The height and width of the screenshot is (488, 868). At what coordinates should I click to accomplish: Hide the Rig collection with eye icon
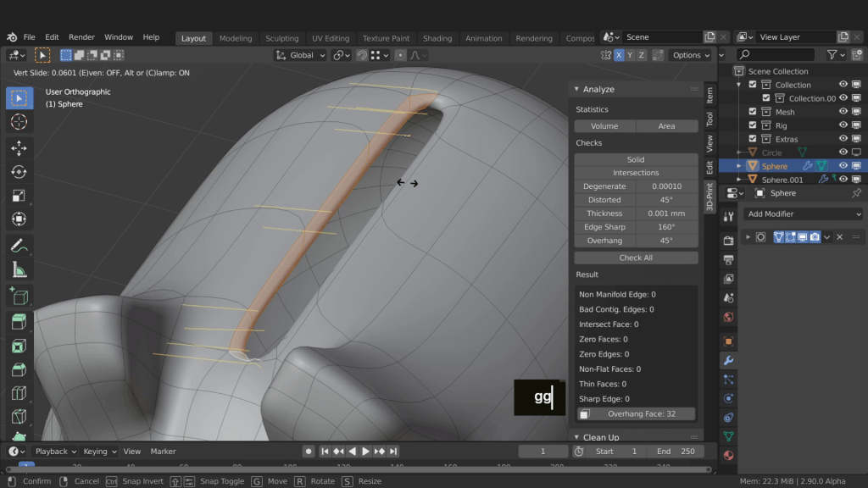pos(843,125)
